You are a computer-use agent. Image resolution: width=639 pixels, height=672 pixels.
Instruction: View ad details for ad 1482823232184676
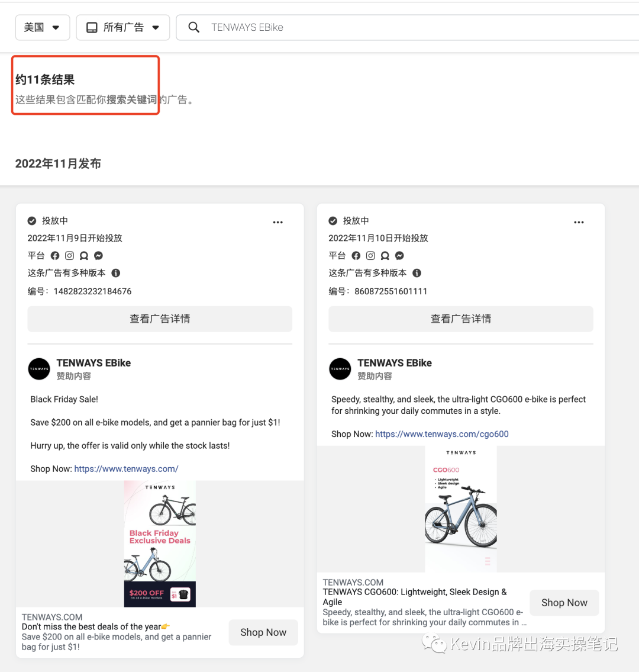click(160, 319)
